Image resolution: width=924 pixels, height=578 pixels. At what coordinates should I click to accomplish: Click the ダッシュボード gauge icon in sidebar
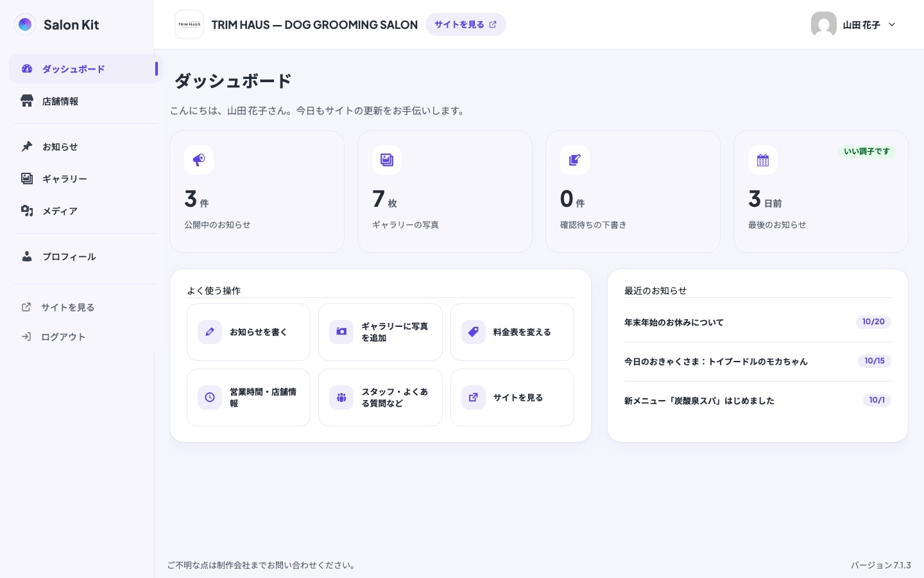click(x=27, y=69)
